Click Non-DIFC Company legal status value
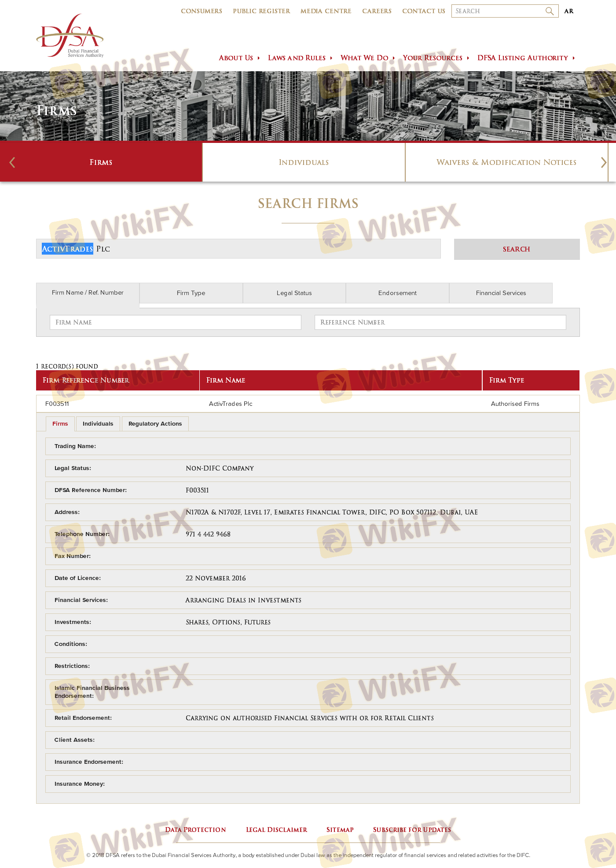 220,468
